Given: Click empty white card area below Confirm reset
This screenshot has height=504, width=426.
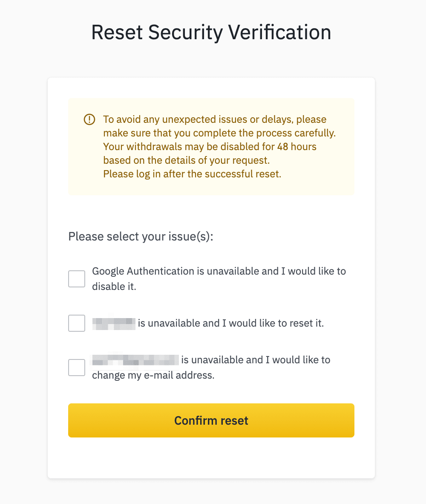Looking at the screenshot, I should [x=211, y=458].
